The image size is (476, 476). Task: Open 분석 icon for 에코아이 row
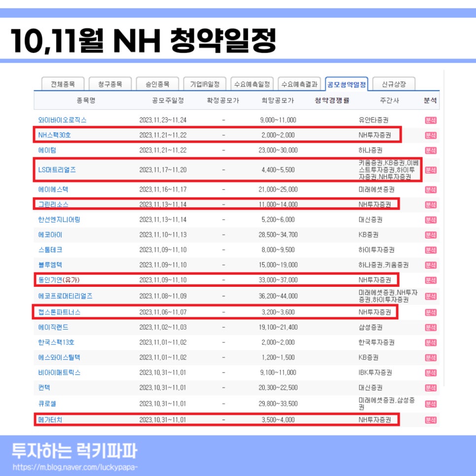pyautogui.click(x=431, y=235)
